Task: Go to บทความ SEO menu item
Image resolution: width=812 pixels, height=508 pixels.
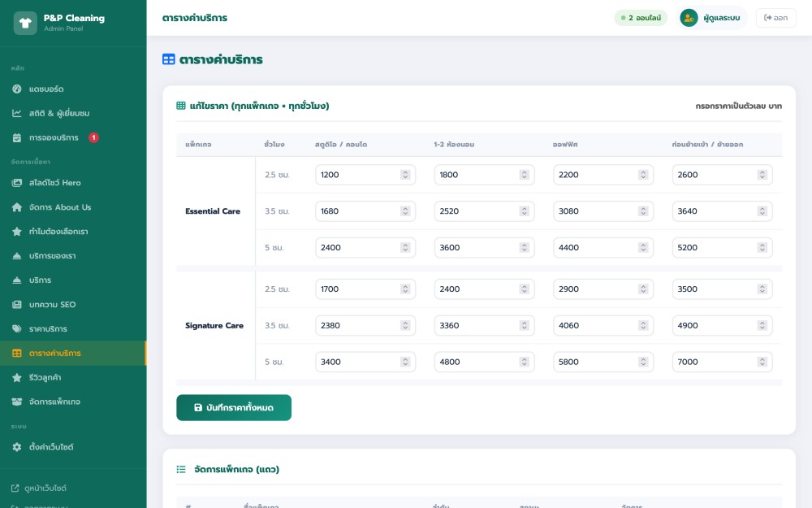Action: [52, 305]
